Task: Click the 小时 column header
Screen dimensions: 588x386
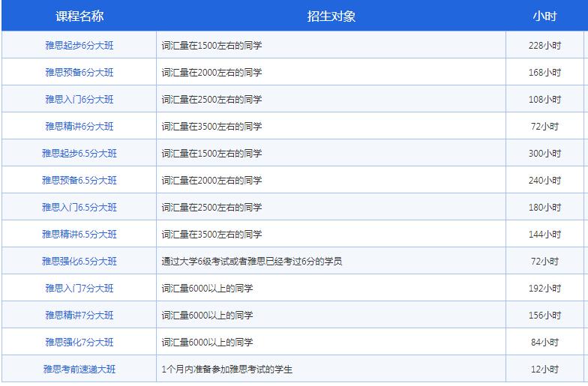Action: click(544, 16)
